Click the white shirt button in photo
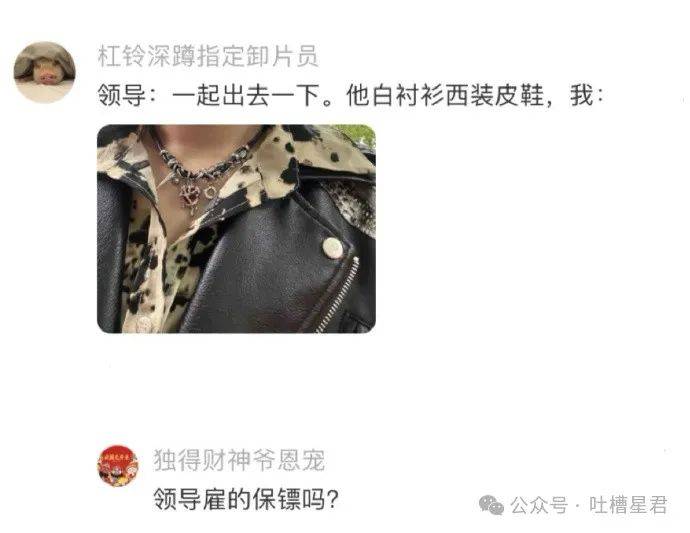 [143, 323]
